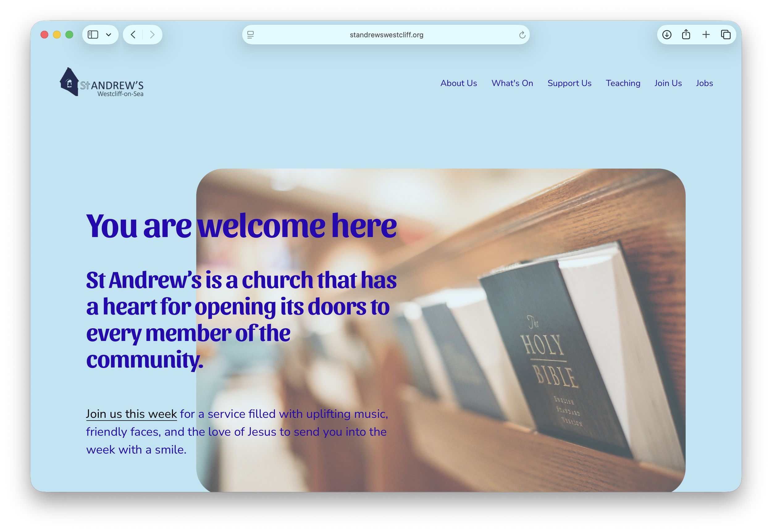
Task: Go to the Teaching page
Action: (623, 83)
